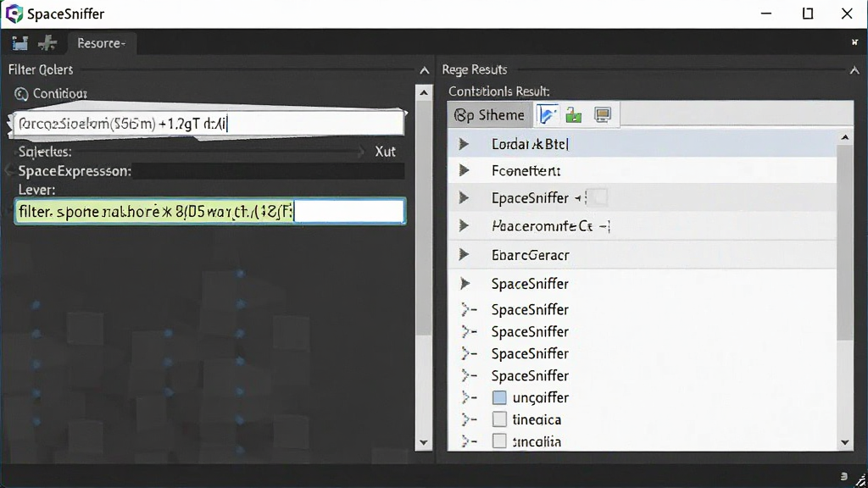
Task: Click the tineaica item label
Action: click(537, 420)
